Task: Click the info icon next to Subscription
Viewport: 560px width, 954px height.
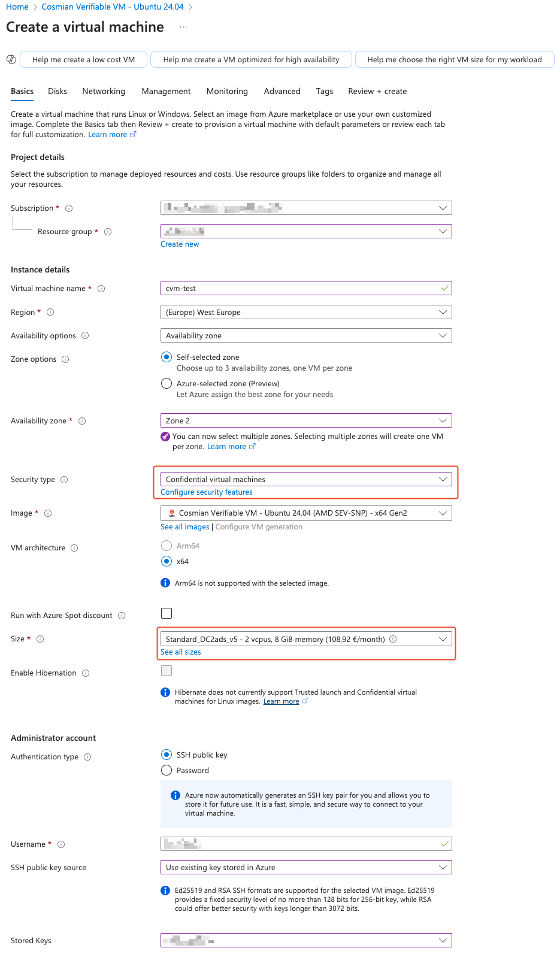Action: (x=69, y=208)
